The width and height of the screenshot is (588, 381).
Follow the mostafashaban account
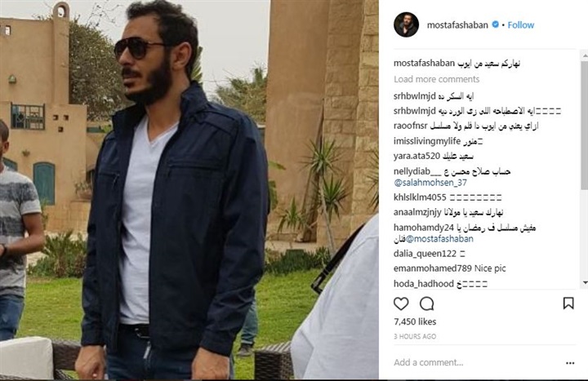[x=521, y=25]
